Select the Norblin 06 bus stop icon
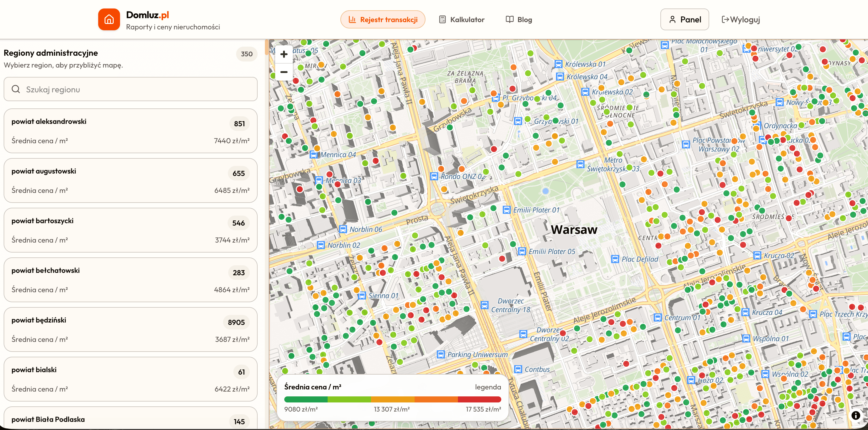 coord(343,229)
